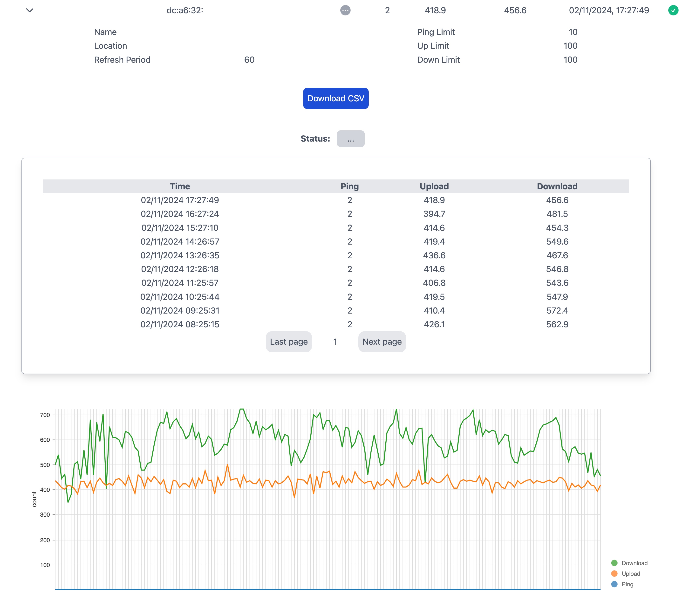Select row timestamp 02/11/2024 13:26:35
696x616 pixels.
pyautogui.click(x=180, y=255)
